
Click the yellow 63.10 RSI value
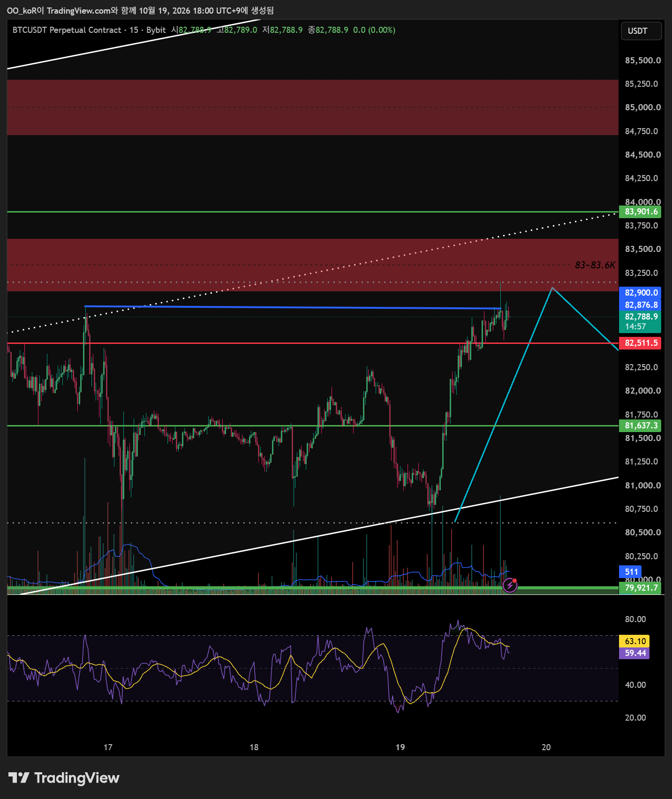pyautogui.click(x=635, y=641)
